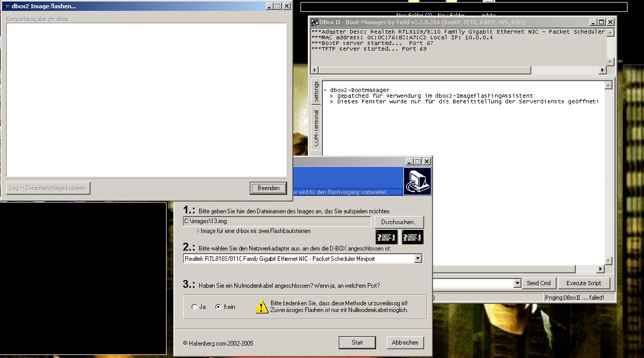
Task: Click the Send Cmd button
Action: [538, 283]
